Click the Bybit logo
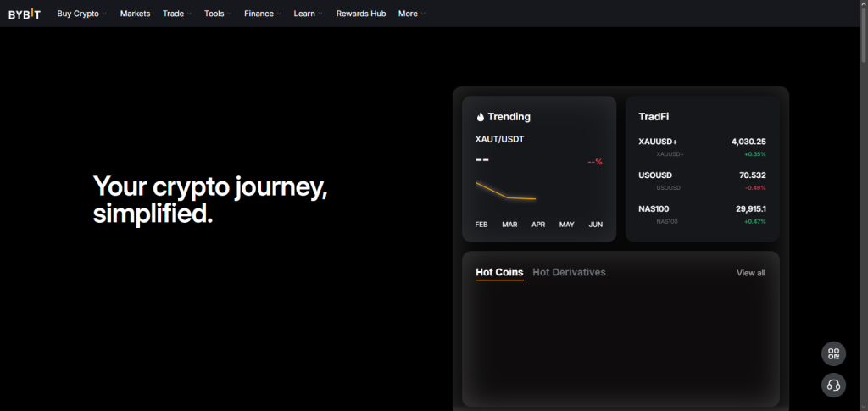868x411 pixels. [x=25, y=14]
